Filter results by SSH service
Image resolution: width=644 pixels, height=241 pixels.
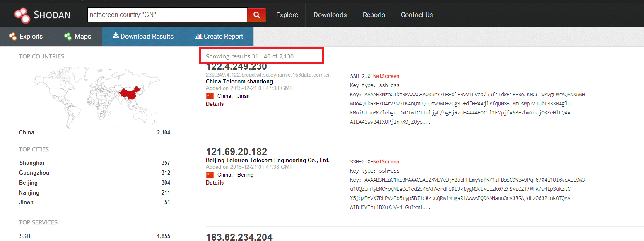click(24, 236)
